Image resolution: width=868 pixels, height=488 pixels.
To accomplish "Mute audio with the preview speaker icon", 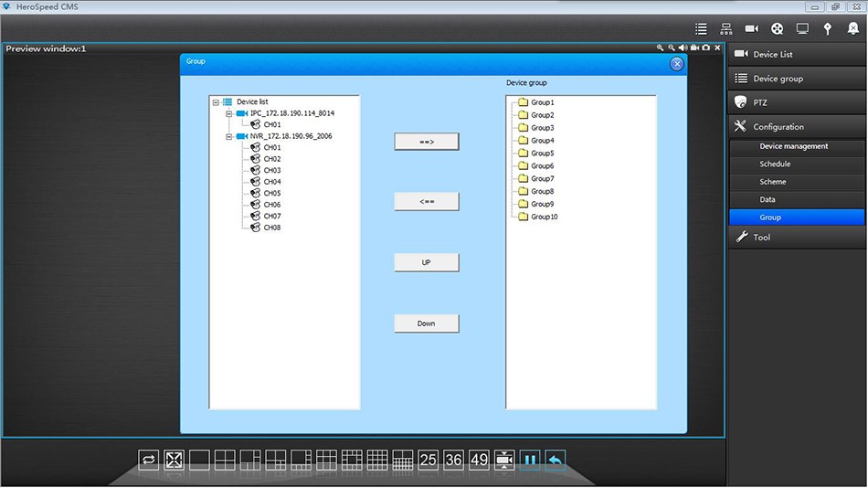I will coord(683,48).
